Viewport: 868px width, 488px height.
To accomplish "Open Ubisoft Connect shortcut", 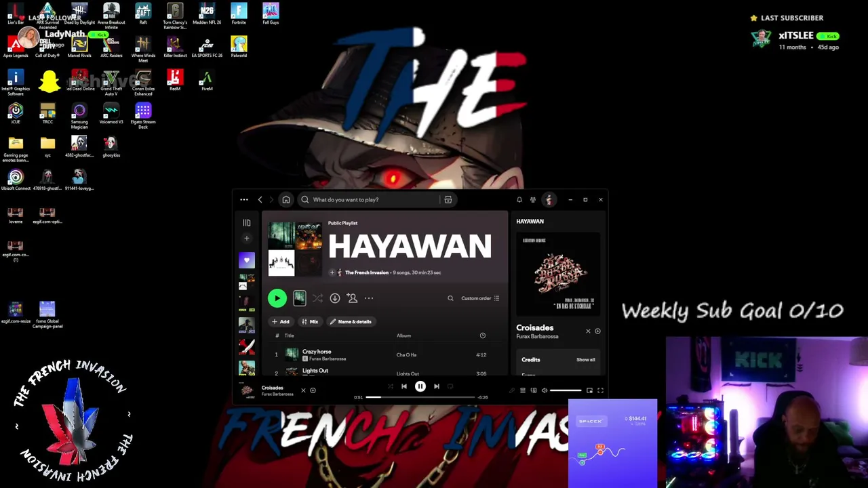I will [16, 180].
